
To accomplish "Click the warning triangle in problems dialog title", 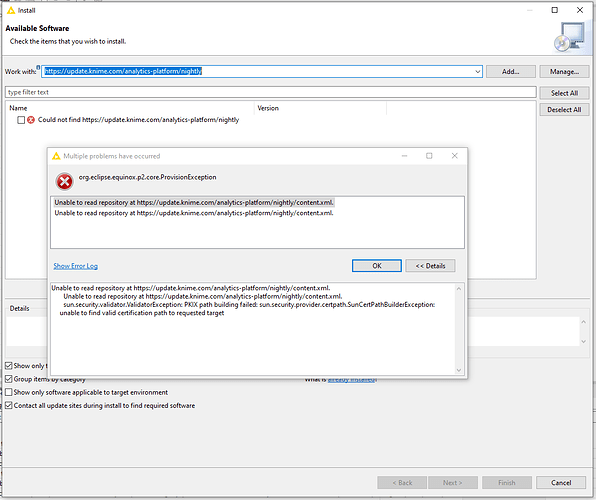I will pyautogui.click(x=56, y=156).
